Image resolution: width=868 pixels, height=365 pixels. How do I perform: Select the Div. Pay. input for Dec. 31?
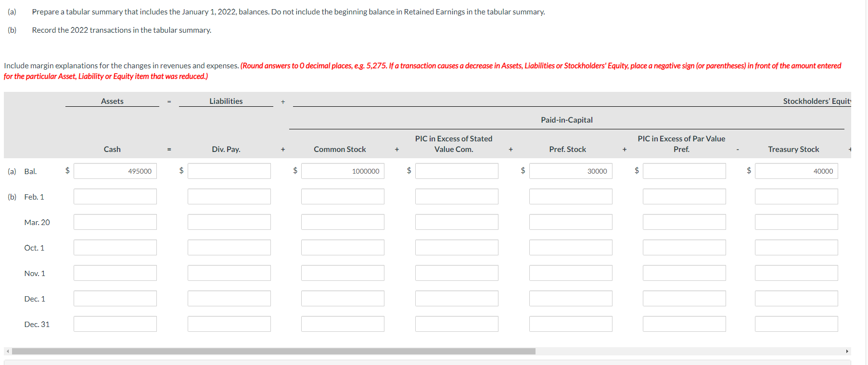229,324
